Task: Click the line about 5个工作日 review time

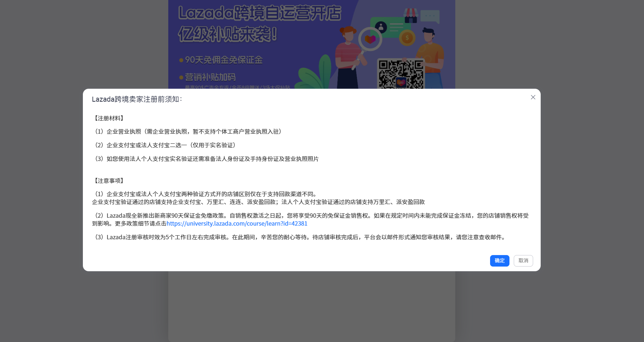Action: click(300, 237)
